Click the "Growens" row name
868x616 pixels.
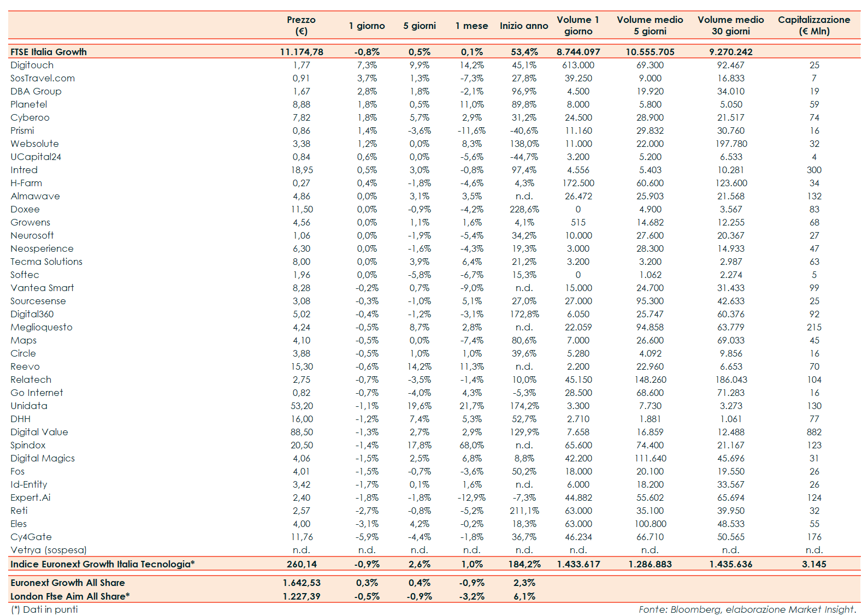pyautogui.click(x=31, y=222)
